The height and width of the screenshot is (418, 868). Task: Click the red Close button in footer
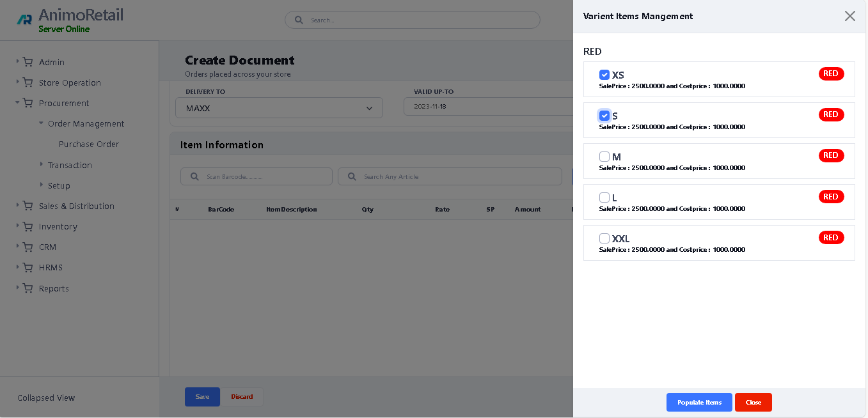[753, 402]
